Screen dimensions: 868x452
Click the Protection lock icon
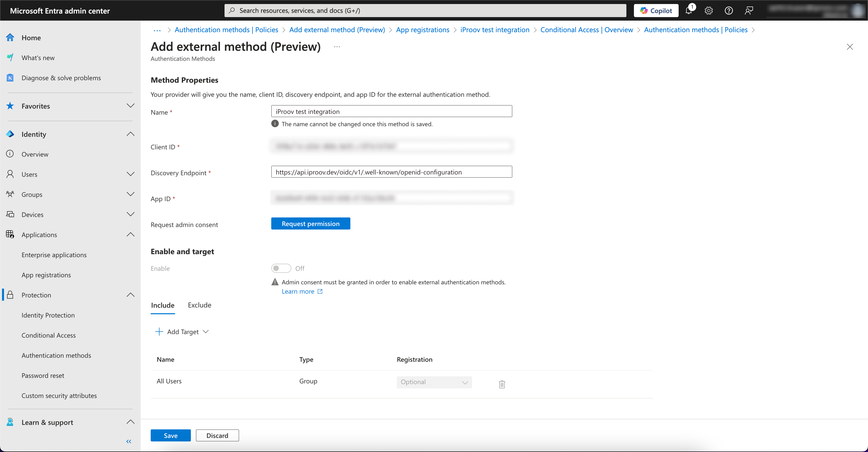point(10,295)
